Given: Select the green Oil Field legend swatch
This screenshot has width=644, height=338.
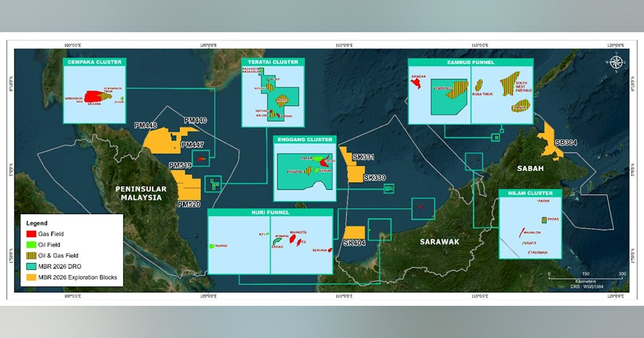Looking at the screenshot, I should point(31,245).
